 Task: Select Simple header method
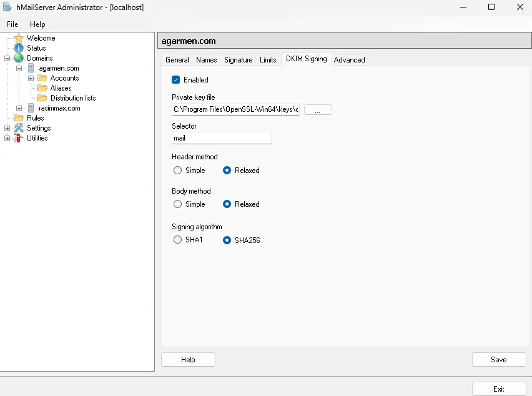click(x=177, y=170)
